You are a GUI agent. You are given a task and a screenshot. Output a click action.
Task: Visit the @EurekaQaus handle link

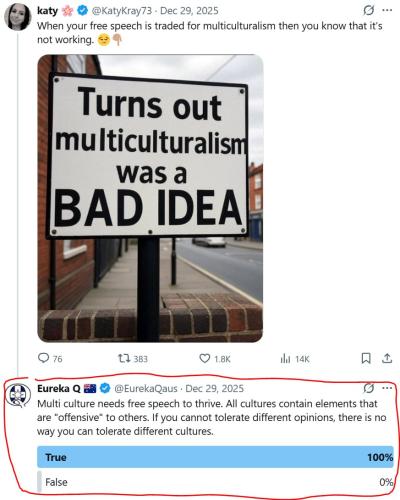click(146, 389)
